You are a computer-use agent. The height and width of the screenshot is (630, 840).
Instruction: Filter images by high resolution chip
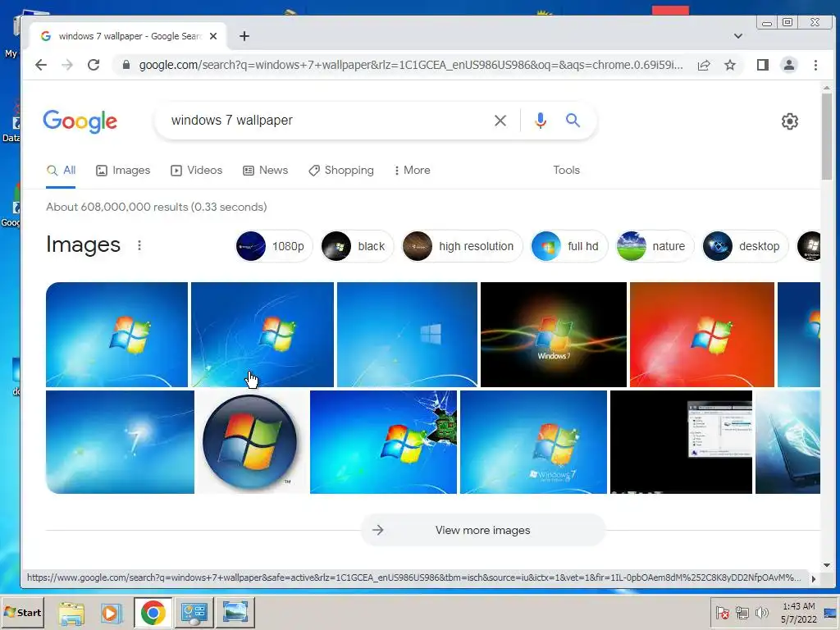(463, 246)
